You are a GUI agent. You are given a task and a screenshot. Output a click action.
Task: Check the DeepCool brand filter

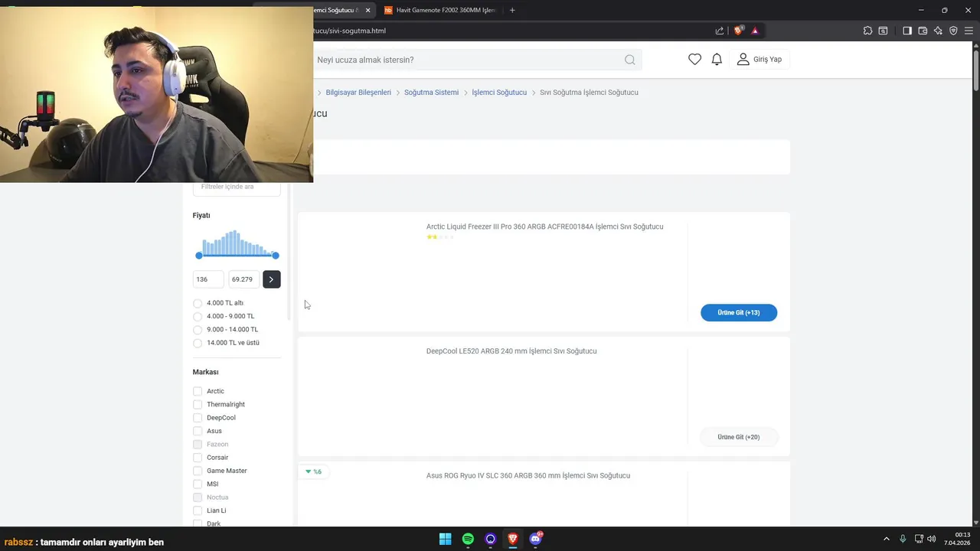pyautogui.click(x=198, y=418)
